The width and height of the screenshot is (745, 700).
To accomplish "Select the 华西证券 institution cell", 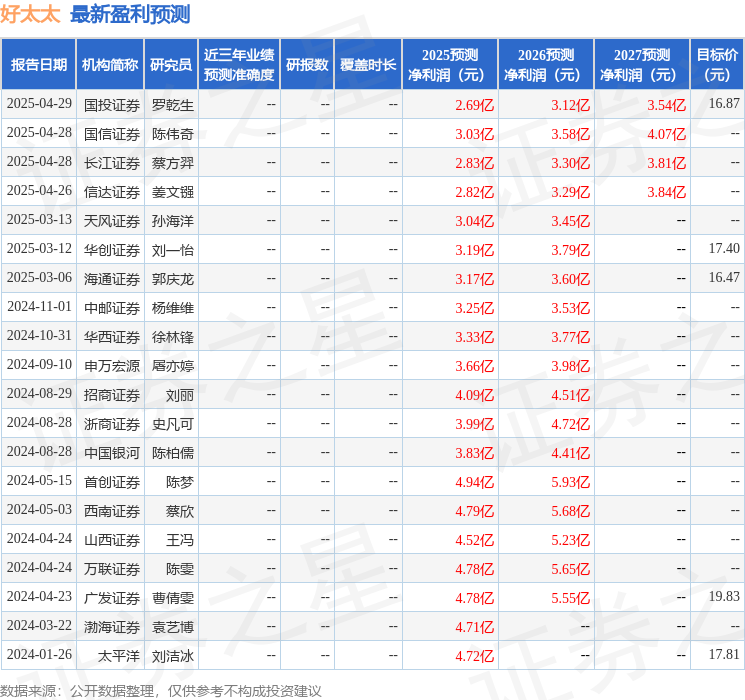I will (x=112, y=336).
